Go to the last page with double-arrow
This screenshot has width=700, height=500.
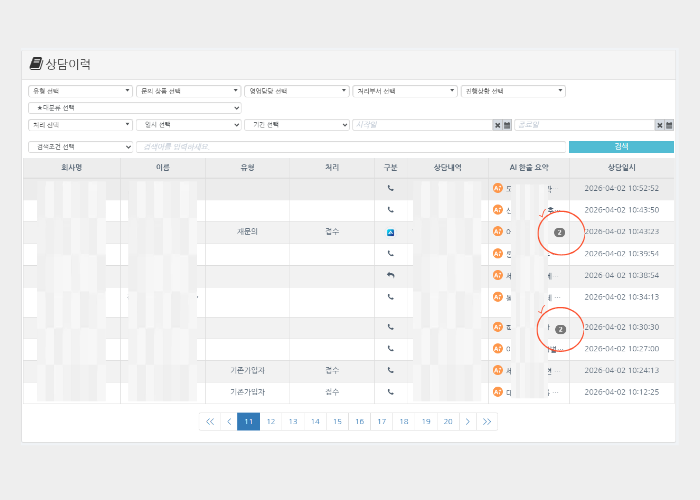pyautogui.click(x=487, y=422)
